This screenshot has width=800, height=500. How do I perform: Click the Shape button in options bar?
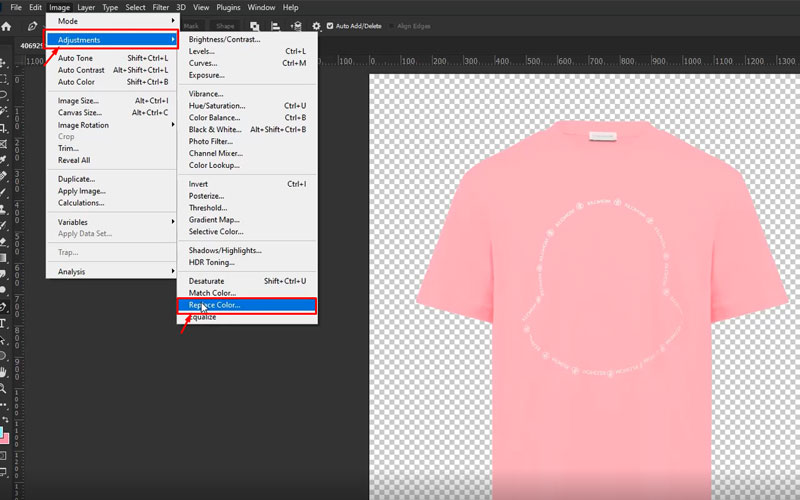pyautogui.click(x=225, y=26)
